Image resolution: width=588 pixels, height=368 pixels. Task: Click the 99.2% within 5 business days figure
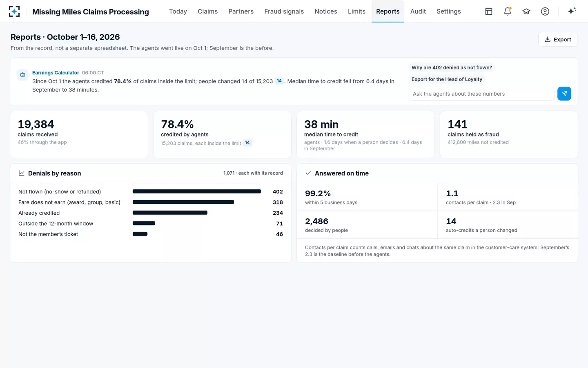pyautogui.click(x=318, y=193)
